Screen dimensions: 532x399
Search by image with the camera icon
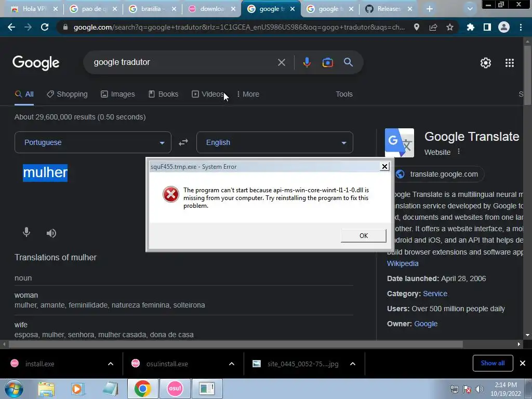pyautogui.click(x=327, y=62)
